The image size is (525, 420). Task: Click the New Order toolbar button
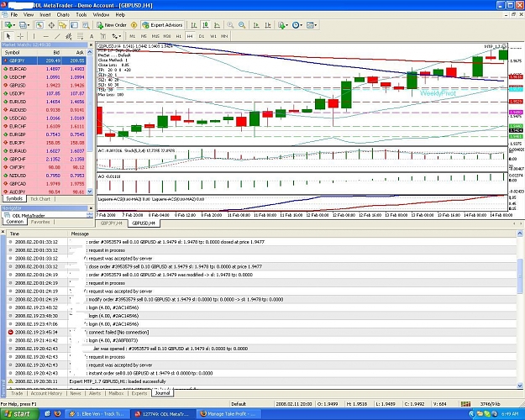[112, 25]
